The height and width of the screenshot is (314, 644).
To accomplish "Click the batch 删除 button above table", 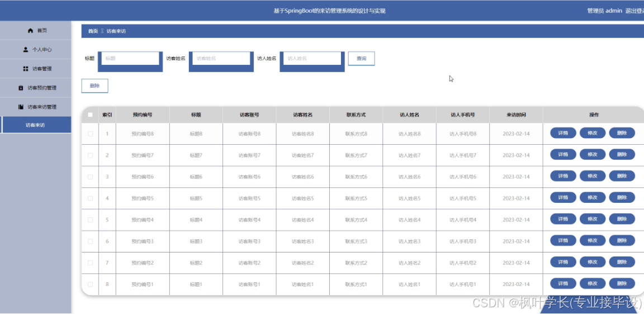I will pos(94,86).
